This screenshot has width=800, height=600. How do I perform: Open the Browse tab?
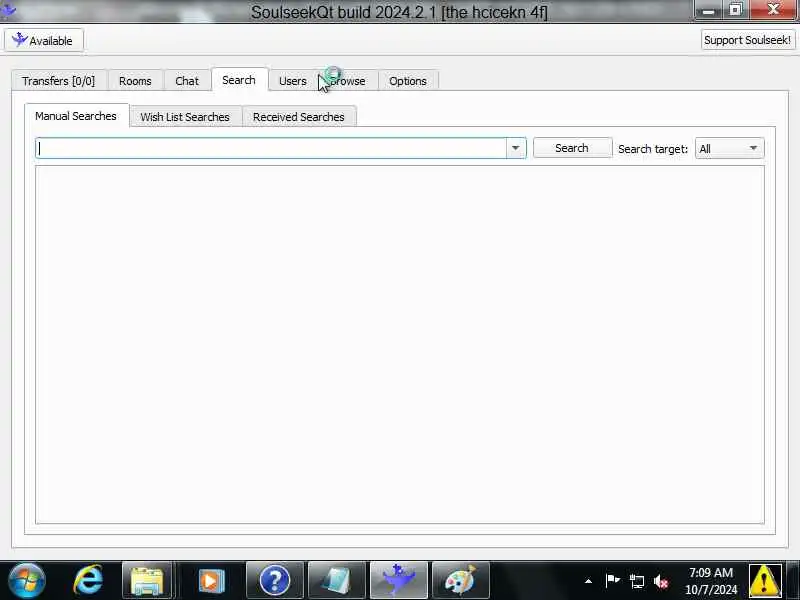pos(348,81)
